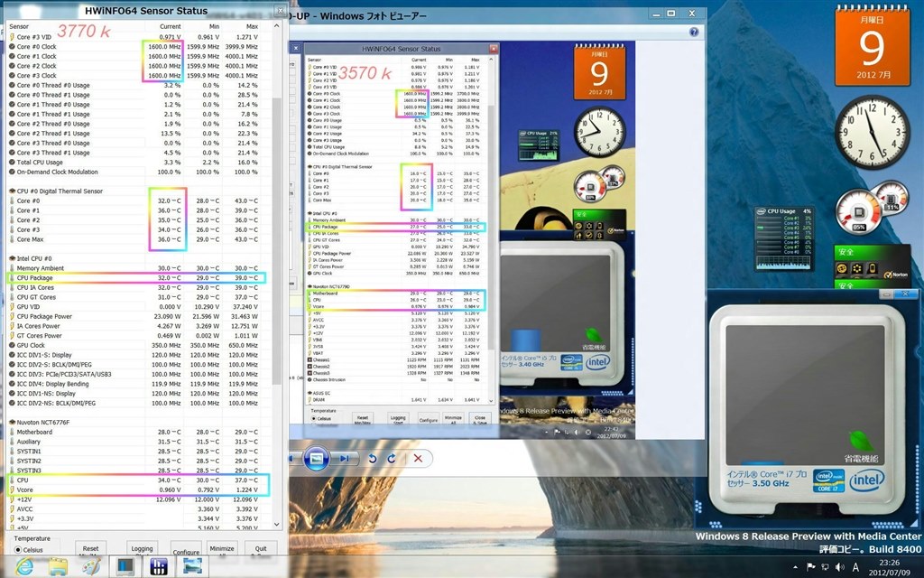The image size is (924, 578).
Task: Select the Core #0 Clock sensor row
Action: tap(140, 47)
